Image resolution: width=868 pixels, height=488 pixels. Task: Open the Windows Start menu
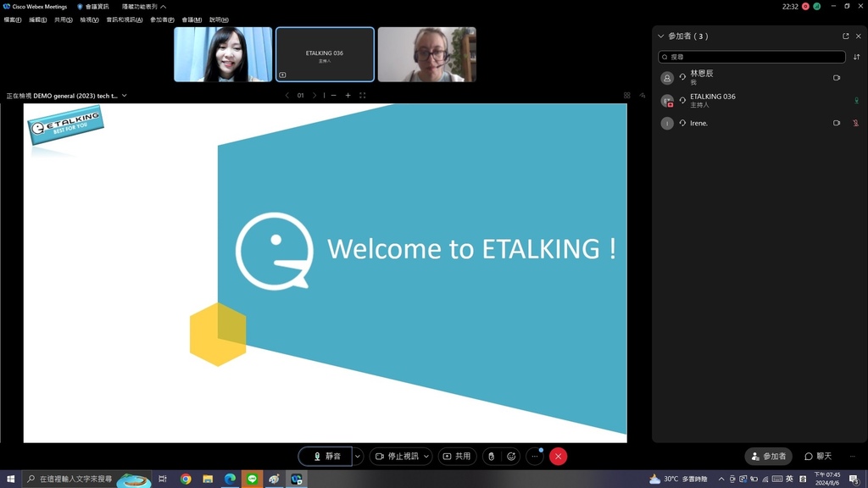[x=10, y=480]
